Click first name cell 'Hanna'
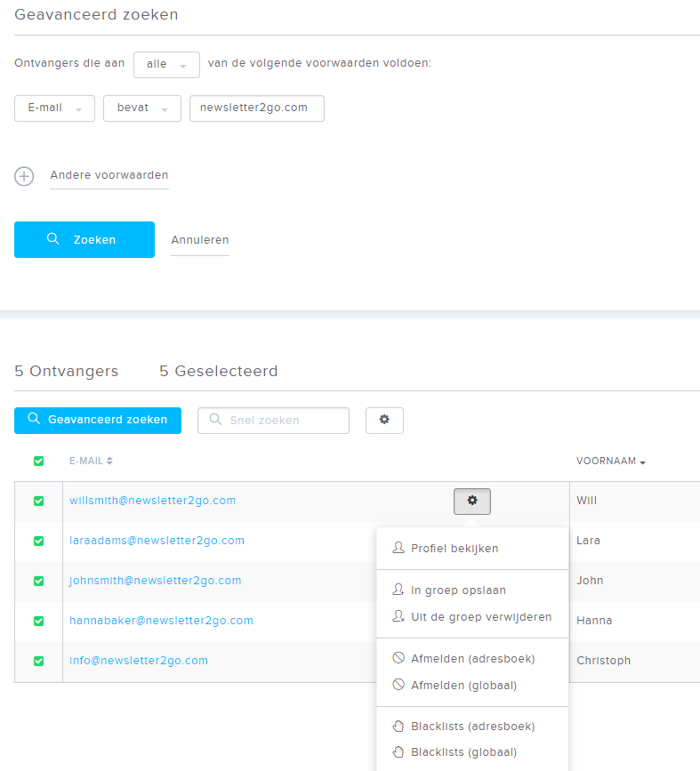 594,621
